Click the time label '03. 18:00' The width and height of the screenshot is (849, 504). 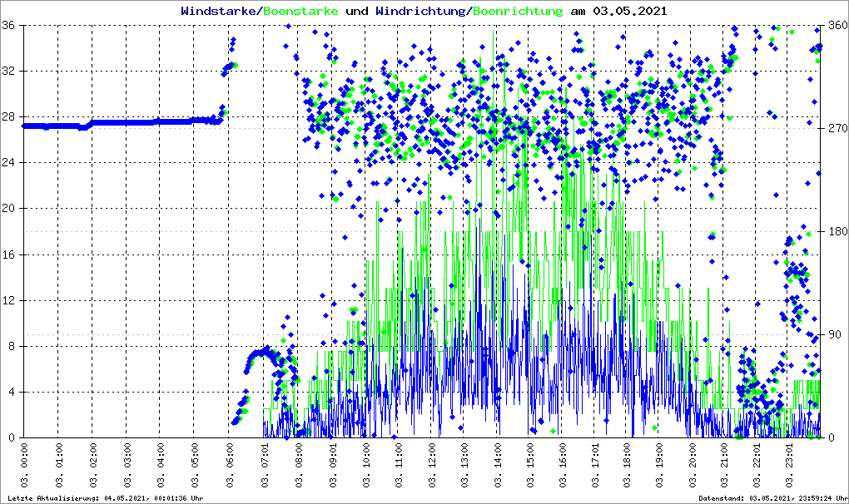pyautogui.click(x=627, y=465)
